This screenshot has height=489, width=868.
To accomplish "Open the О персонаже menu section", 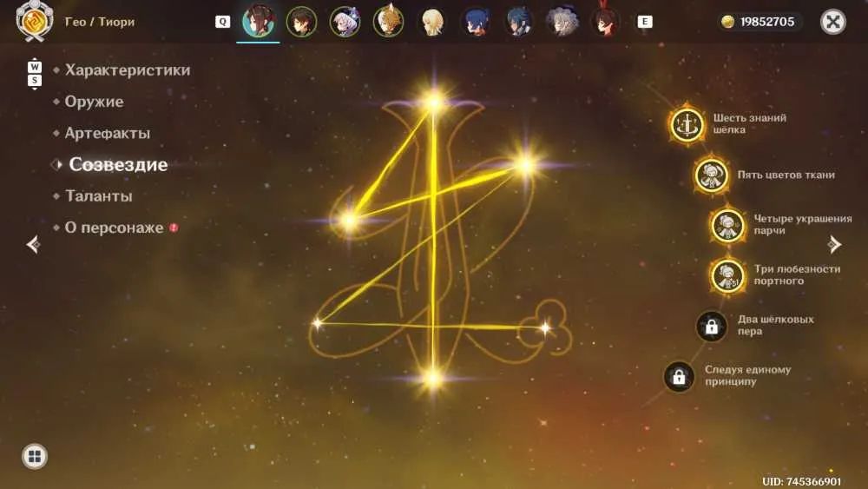I will pos(114,228).
